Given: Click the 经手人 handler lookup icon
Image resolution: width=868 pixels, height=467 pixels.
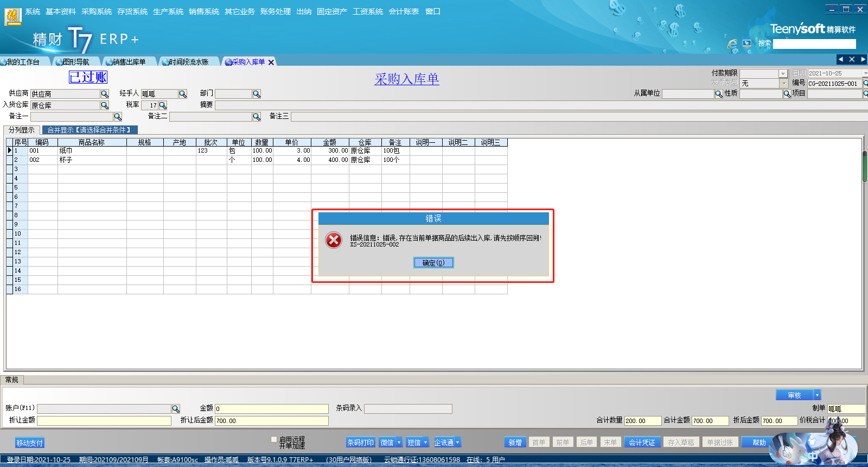Looking at the screenshot, I should [183, 94].
